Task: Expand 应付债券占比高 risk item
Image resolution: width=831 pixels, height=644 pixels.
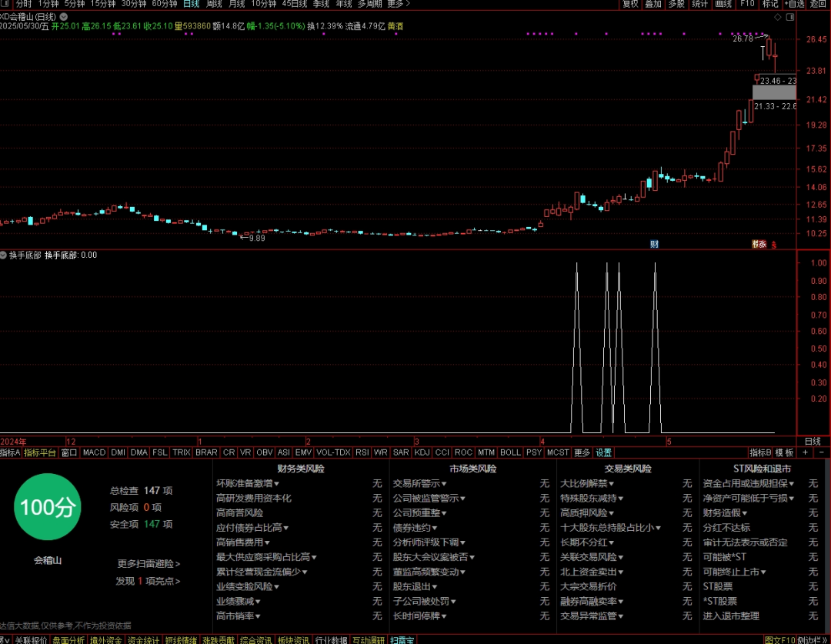Action: coord(252,527)
